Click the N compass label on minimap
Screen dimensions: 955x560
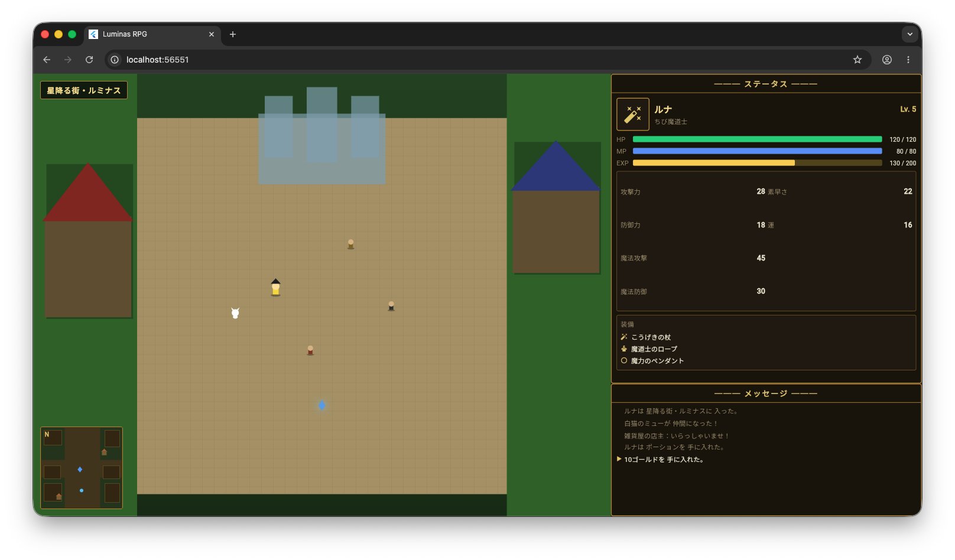(47, 434)
